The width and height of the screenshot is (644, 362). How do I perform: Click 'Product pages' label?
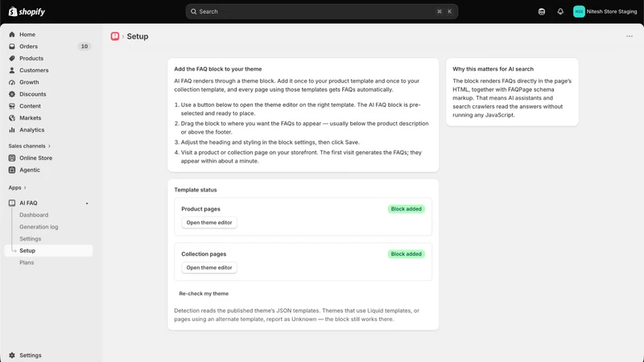click(200, 209)
